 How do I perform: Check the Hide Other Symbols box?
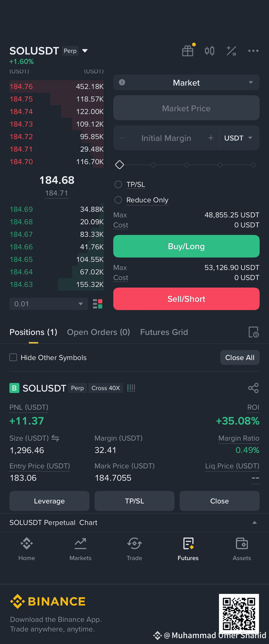pyautogui.click(x=13, y=357)
